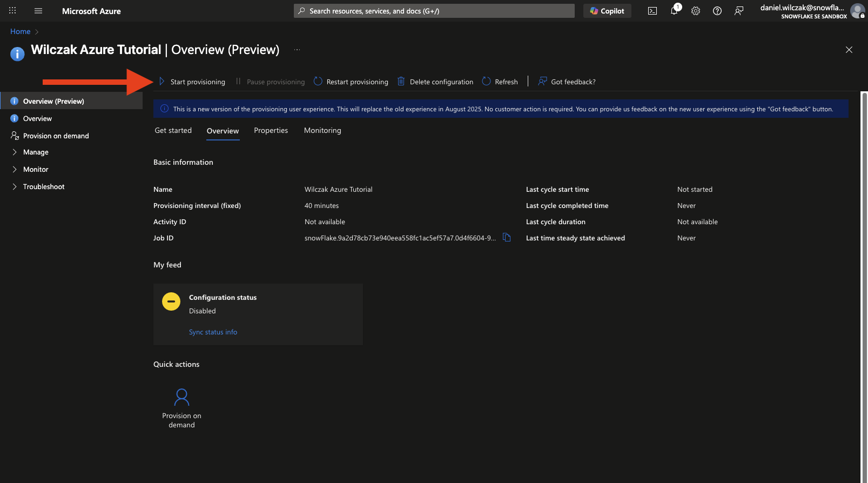Switch to the Properties tab
The image size is (868, 483).
coord(271,131)
